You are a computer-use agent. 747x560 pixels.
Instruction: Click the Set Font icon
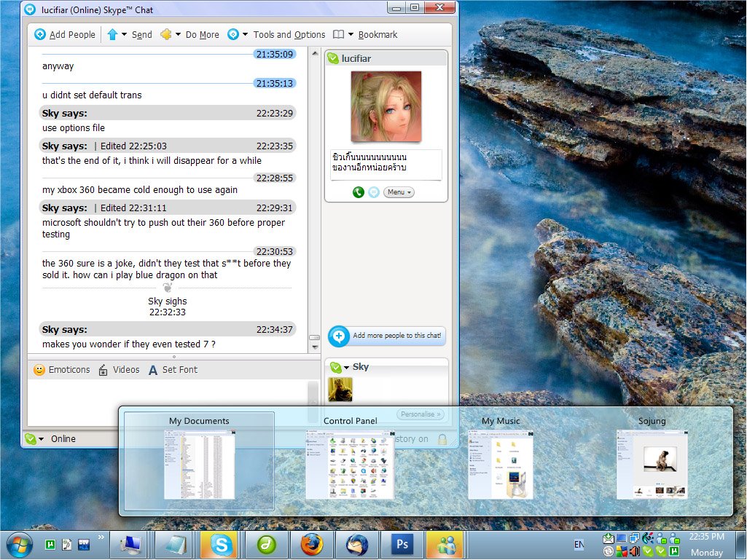152,370
